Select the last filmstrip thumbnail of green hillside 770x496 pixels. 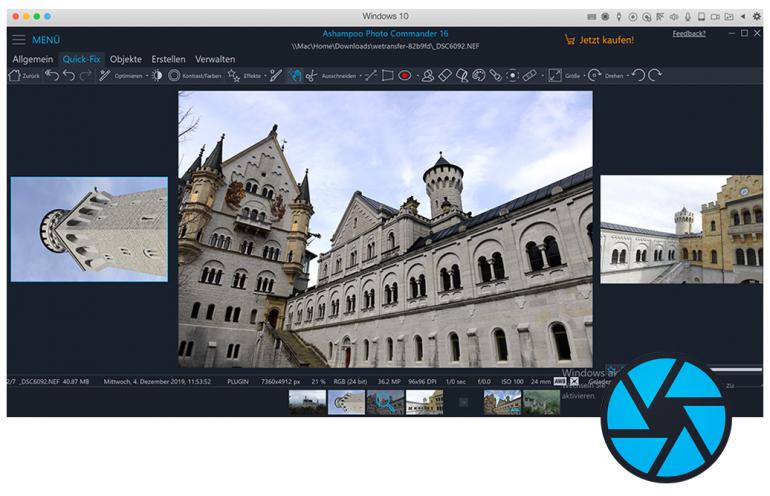point(541,402)
